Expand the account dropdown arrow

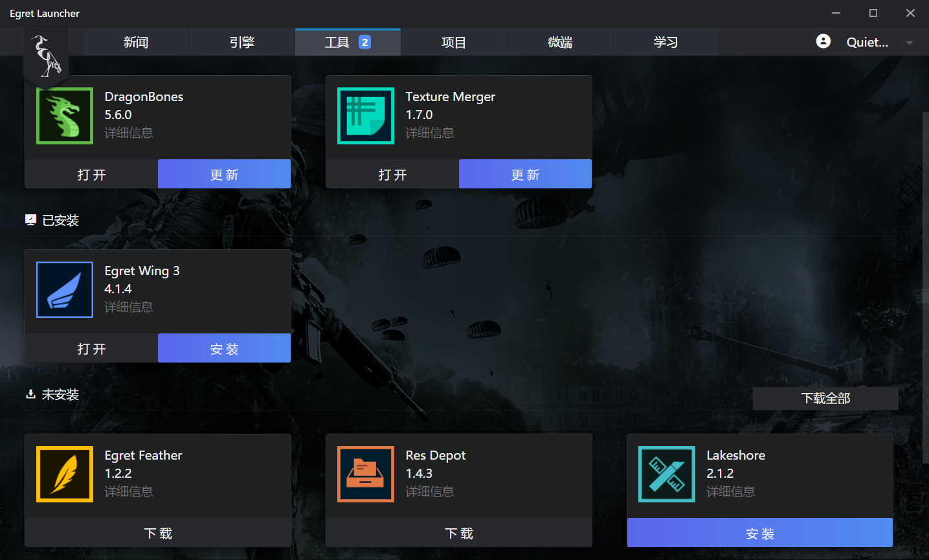pyautogui.click(x=909, y=43)
